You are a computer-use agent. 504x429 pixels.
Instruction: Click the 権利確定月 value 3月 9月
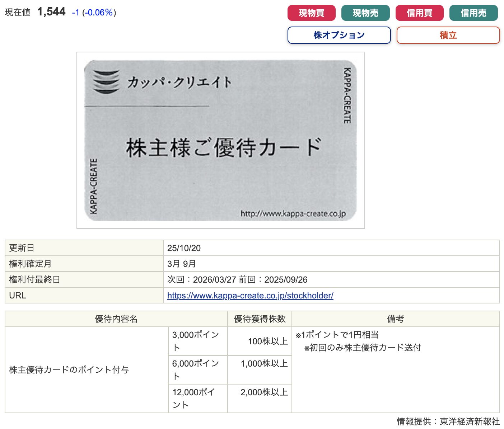click(181, 264)
